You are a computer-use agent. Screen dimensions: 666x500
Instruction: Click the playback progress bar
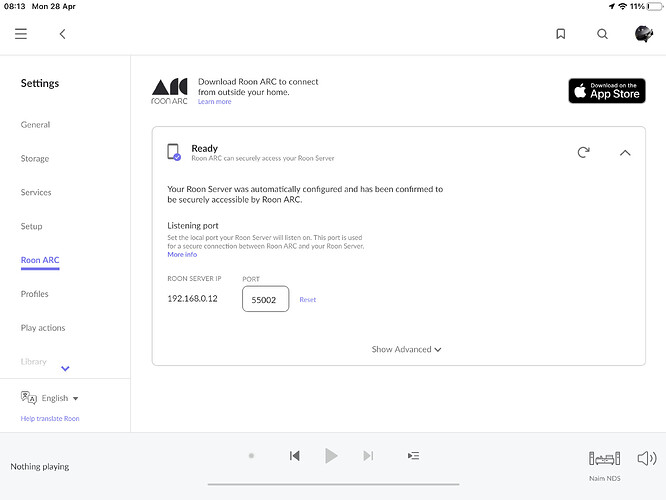pos(333,484)
